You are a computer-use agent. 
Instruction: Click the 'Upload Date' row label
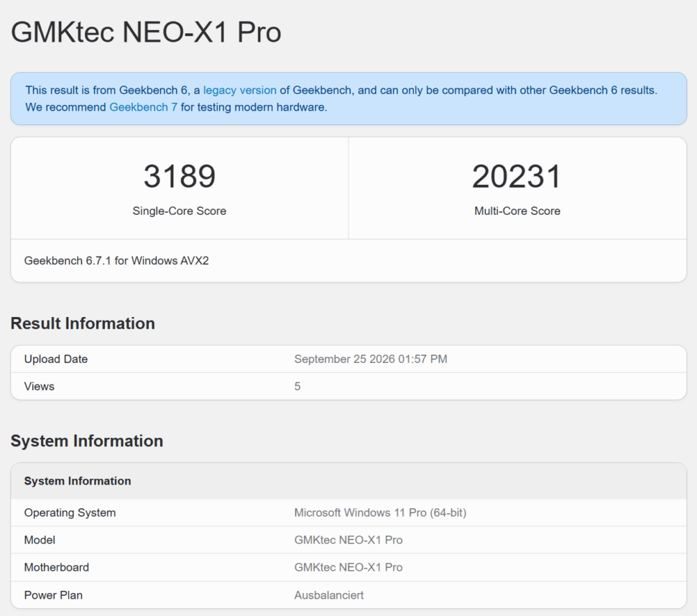(x=56, y=359)
